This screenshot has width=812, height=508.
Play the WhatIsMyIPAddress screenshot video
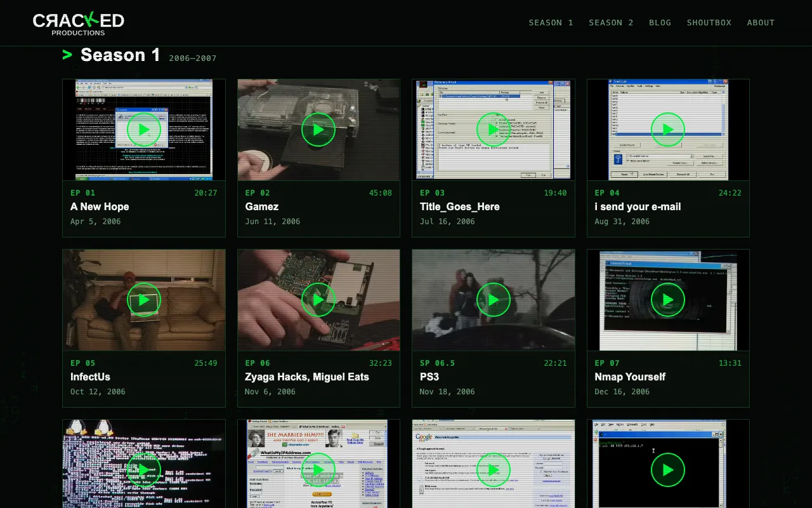pyautogui.click(x=318, y=470)
